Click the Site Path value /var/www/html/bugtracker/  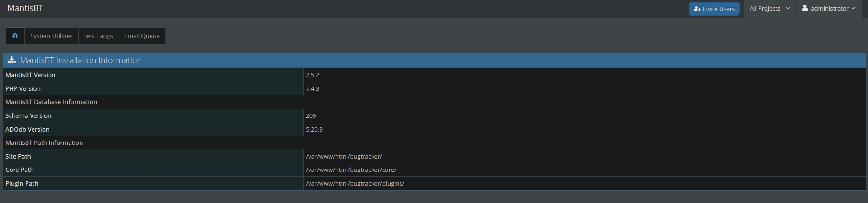click(344, 156)
